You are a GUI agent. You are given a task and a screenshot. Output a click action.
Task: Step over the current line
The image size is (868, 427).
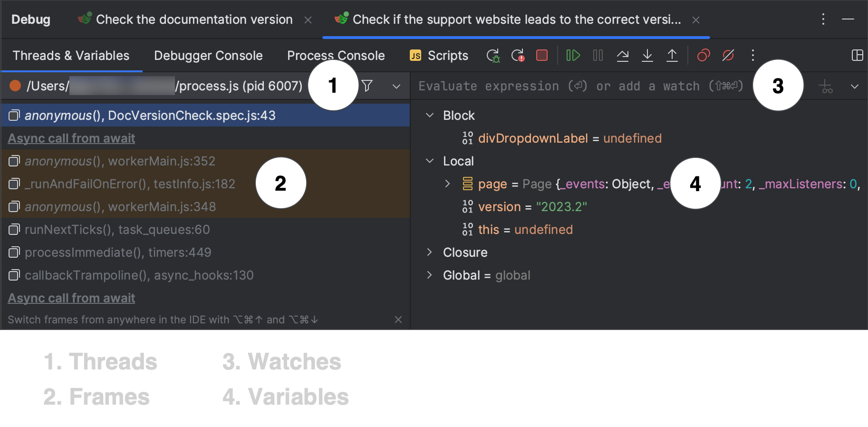tap(623, 55)
